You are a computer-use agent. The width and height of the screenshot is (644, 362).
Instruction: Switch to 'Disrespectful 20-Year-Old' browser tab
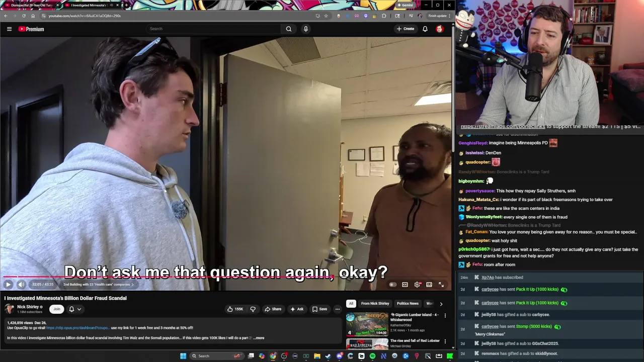click(x=32, y=5)
